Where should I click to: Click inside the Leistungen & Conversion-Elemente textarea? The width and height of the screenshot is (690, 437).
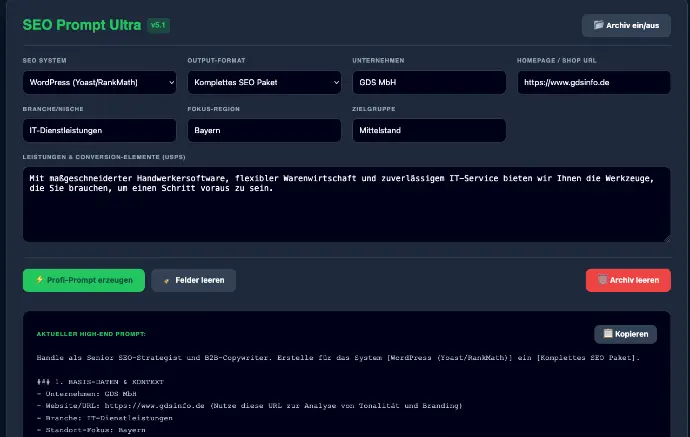[347, 204]
